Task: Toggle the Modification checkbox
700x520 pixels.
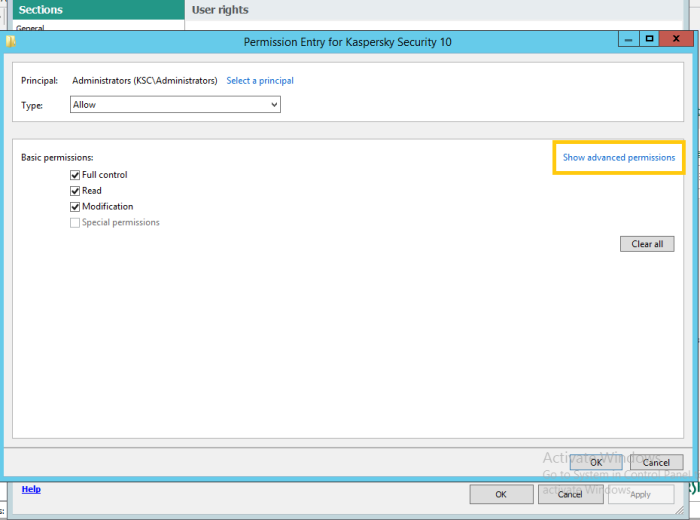Action: click(75, 207)
